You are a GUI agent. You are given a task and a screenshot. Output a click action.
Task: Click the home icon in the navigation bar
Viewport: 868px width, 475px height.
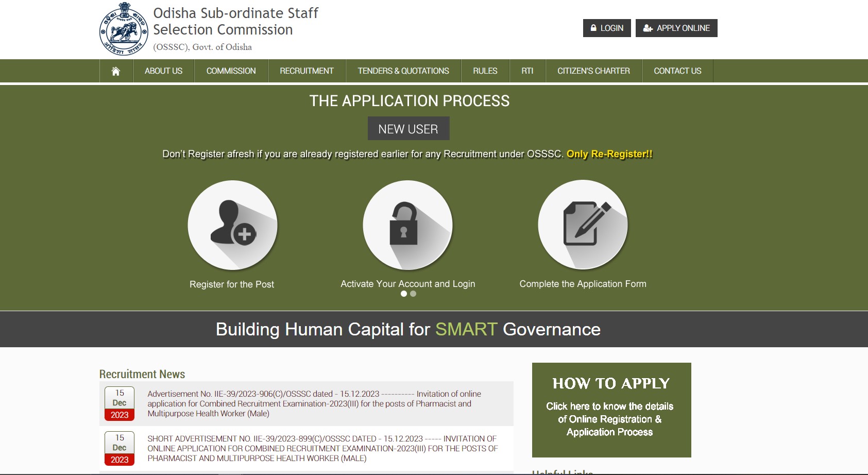116,71
